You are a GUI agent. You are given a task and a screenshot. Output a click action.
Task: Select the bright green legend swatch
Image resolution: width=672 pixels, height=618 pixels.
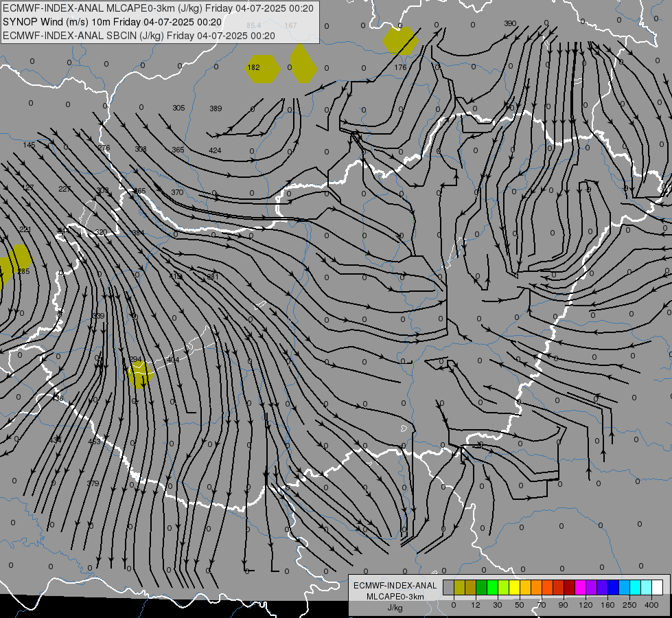coord(492,588)
